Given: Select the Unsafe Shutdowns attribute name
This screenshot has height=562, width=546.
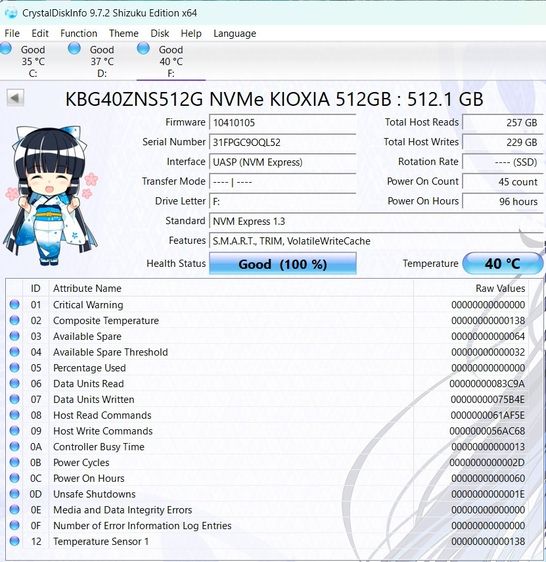Looking at the screenshot, I should tap(94, 494).
